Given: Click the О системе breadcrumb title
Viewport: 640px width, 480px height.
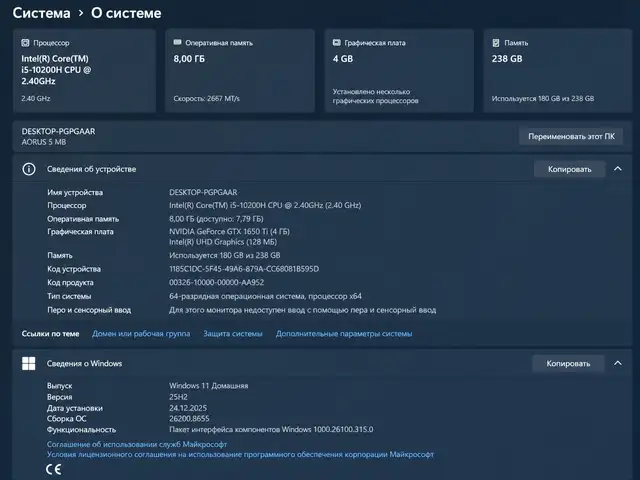Looking at the screenshot, I should pos(126,13).
